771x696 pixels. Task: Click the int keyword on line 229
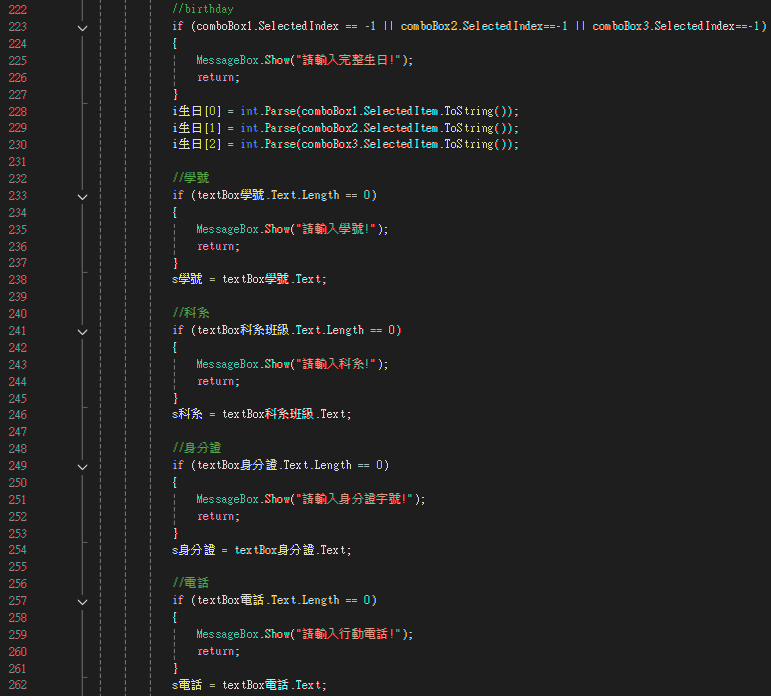pos(249,128)
